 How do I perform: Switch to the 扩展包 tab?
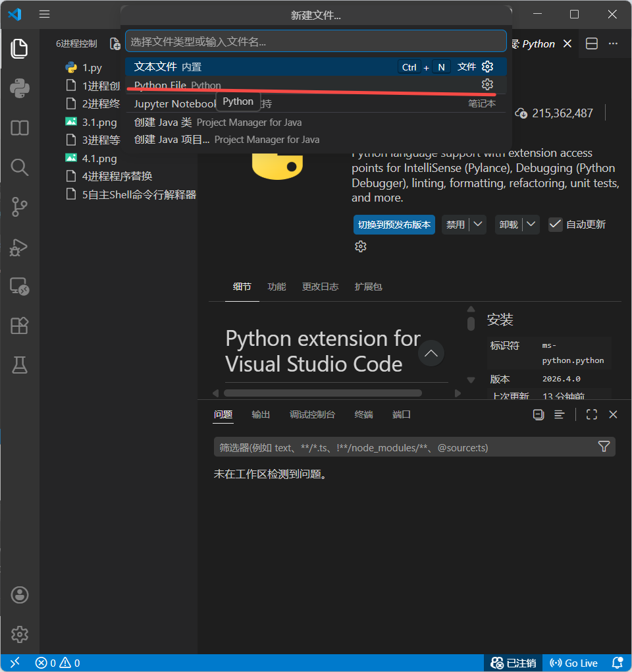coord(368,287)
